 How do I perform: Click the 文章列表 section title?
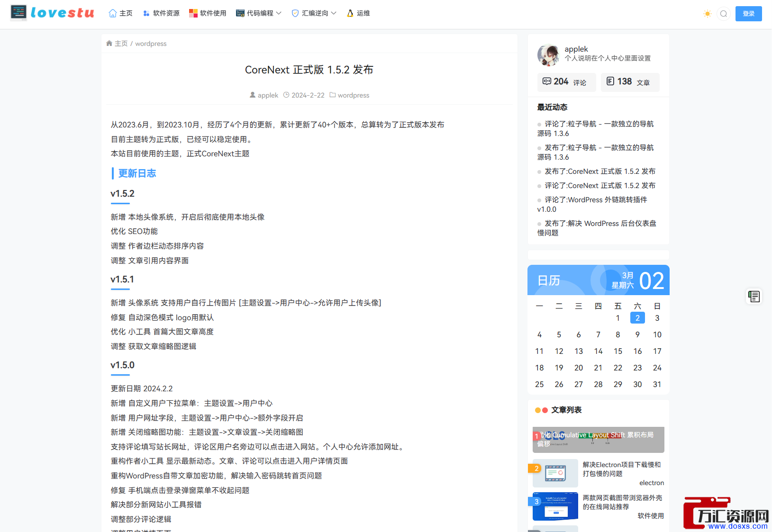click(x=566, y=410)
